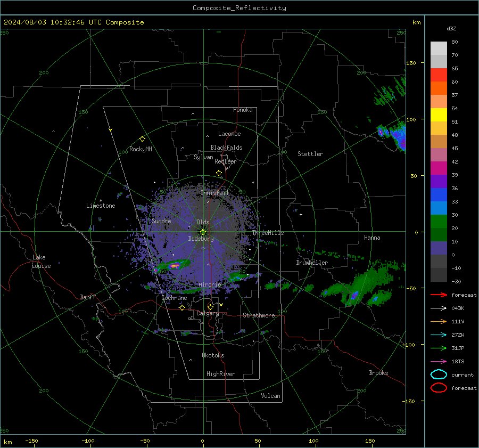The height and width of the screenshot is (448, 479).
Task: Click the Airdrie city label
Action: tap(210, 284)
